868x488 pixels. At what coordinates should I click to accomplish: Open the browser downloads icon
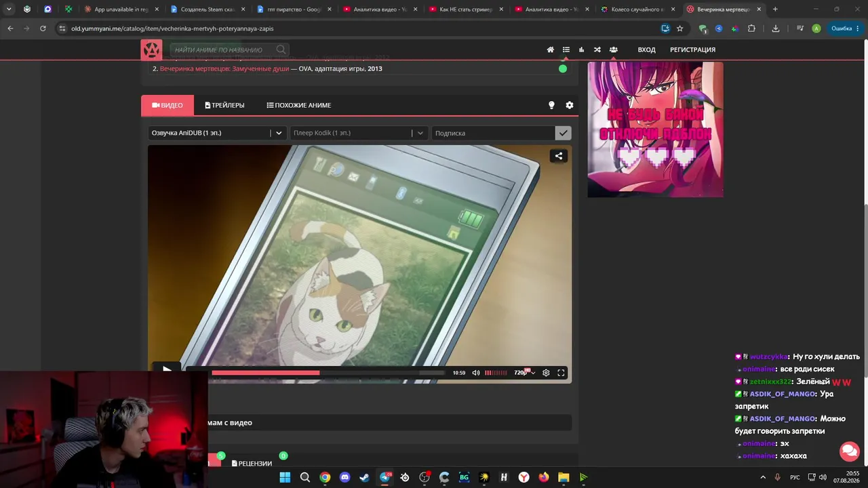[x=776, y=28]
